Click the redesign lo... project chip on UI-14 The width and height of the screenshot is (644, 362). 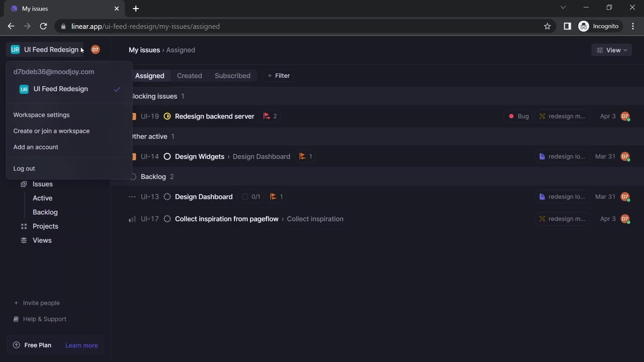(x=562, y=157)
